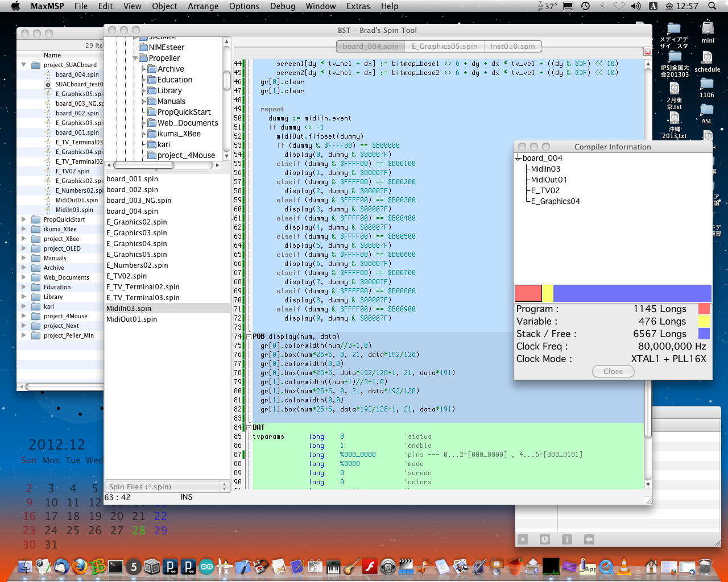Open the Arduino app in the dock
Screen dimensions: 728x582
[x=206, y=567]
